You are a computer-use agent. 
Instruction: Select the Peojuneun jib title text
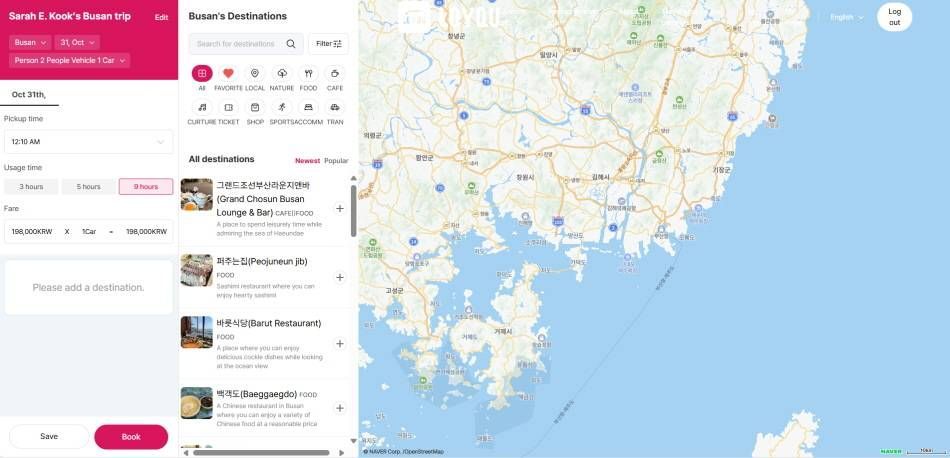coord(262,262)
